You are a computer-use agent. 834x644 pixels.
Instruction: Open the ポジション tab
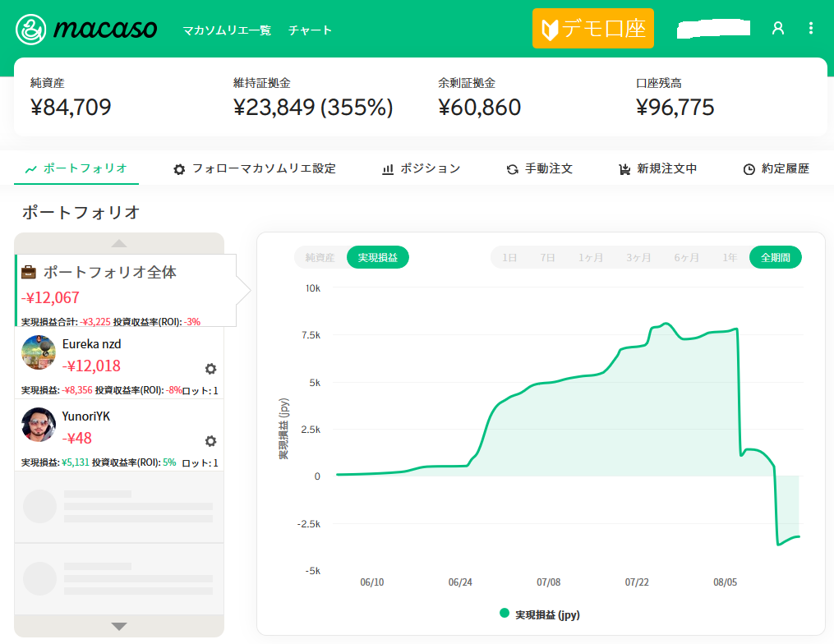pyautogui.click(x=422, y=168)
